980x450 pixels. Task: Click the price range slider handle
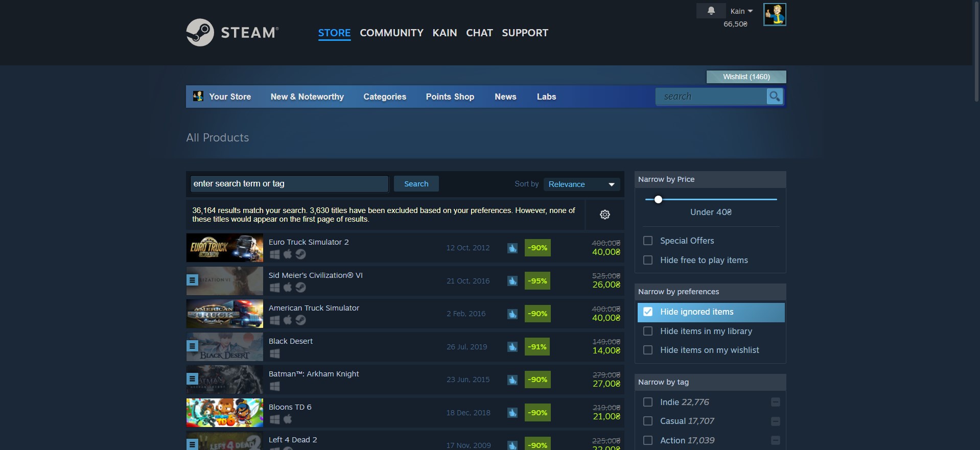[x=658, y=199]
